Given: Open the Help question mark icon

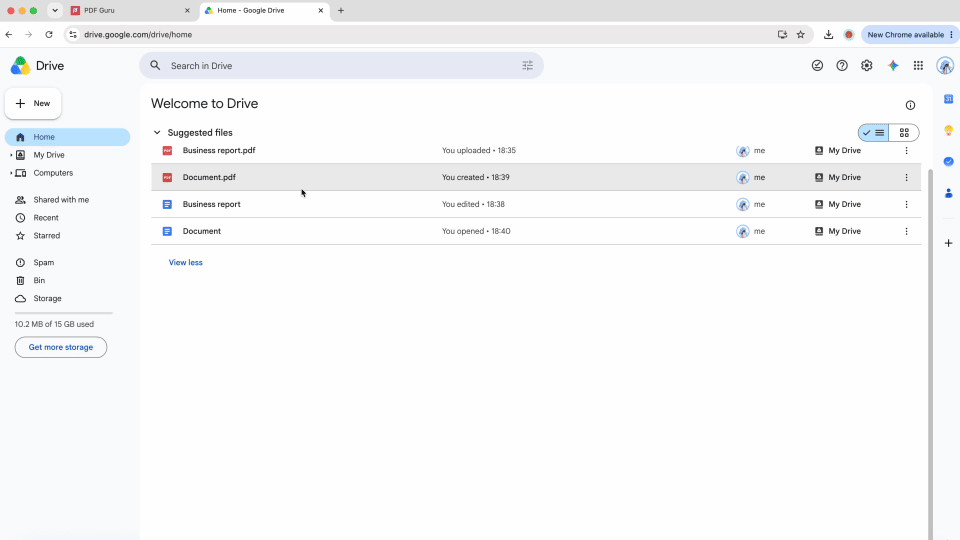Looking at the screenshot, I should pyautogui.click(x=842, y=66).
